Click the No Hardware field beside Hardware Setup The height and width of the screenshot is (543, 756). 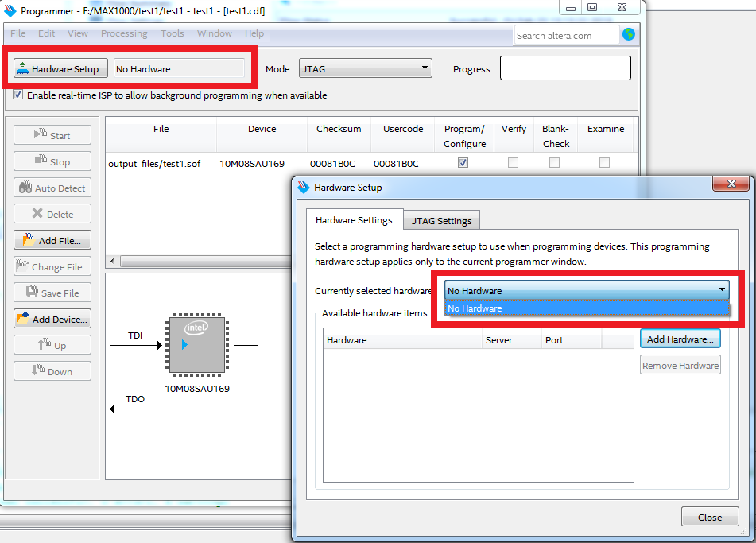[179, 68]
